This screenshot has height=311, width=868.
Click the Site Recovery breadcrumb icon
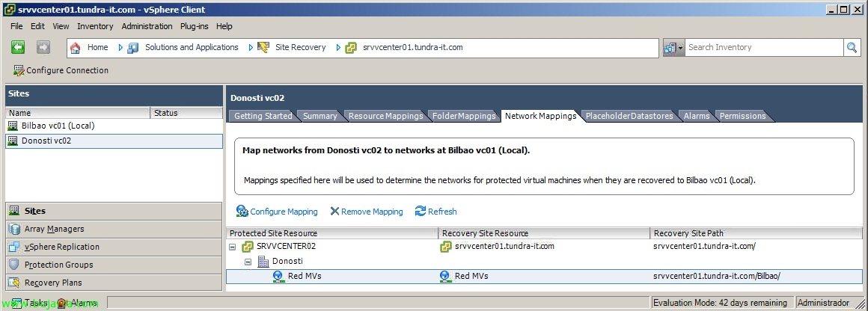(263, 48)
